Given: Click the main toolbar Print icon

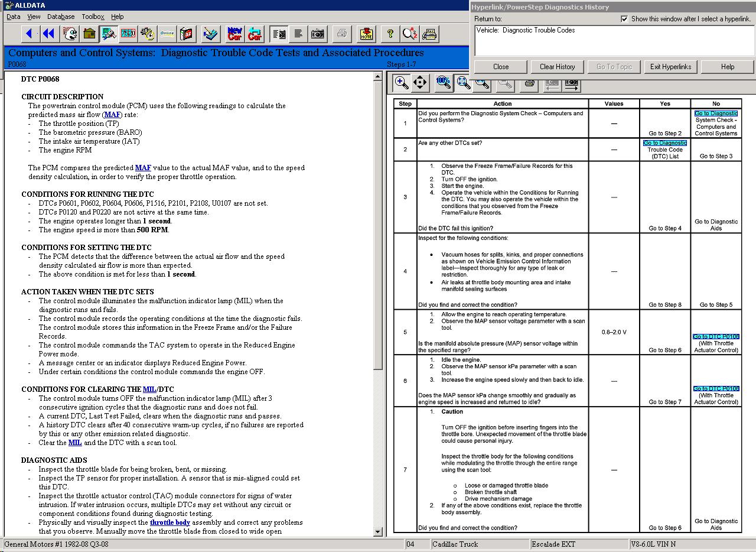Looking at the screenshot, I should (341, 34).
